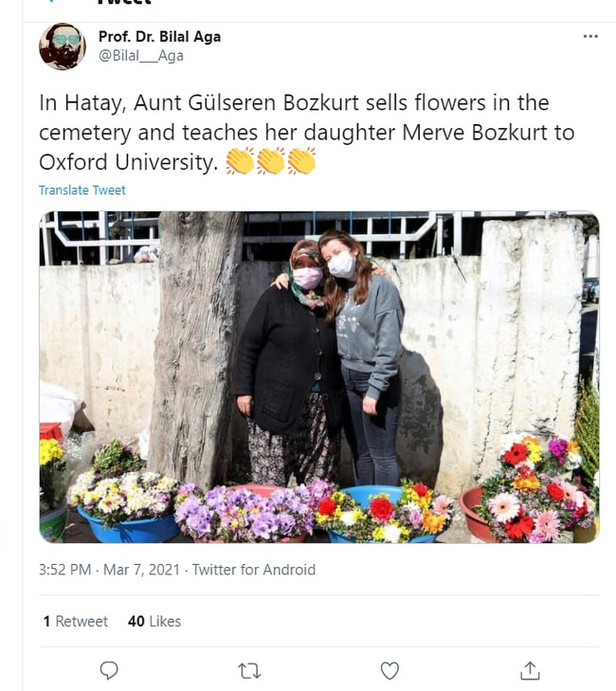616x691 pixels.
Task: Click the @Bilal__Aga handle
Action: pos(141,56)
